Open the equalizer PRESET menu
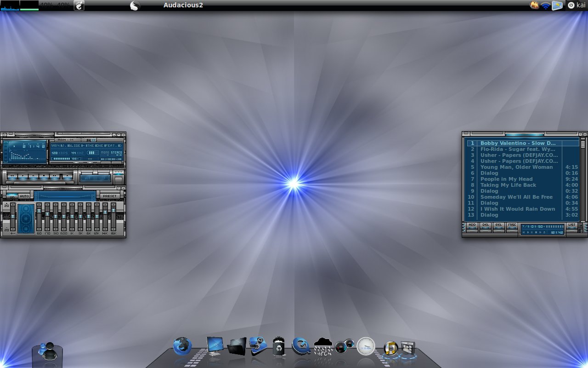 tap(110, 196)
